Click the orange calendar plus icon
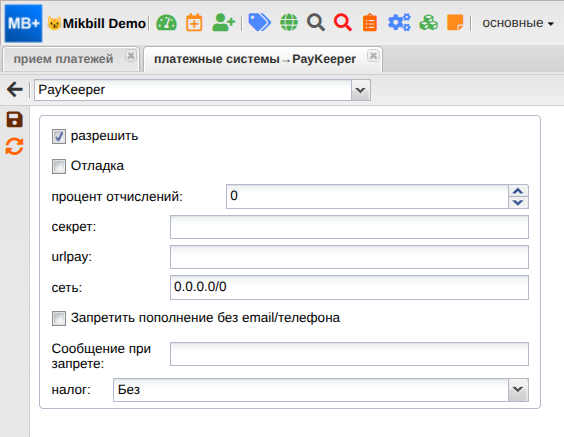The width and height of the screenshot is (564, 437). pyautogui.click(x=194, y=23)
